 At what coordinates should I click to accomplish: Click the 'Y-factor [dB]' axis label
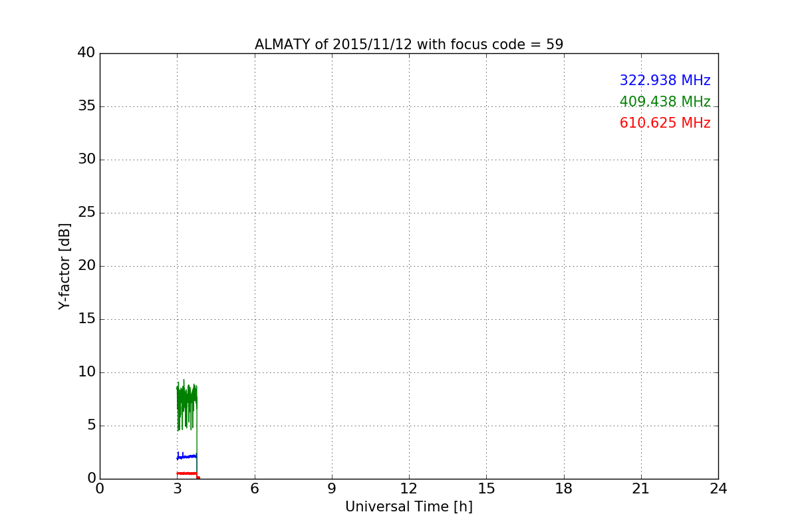pos(65,266)
